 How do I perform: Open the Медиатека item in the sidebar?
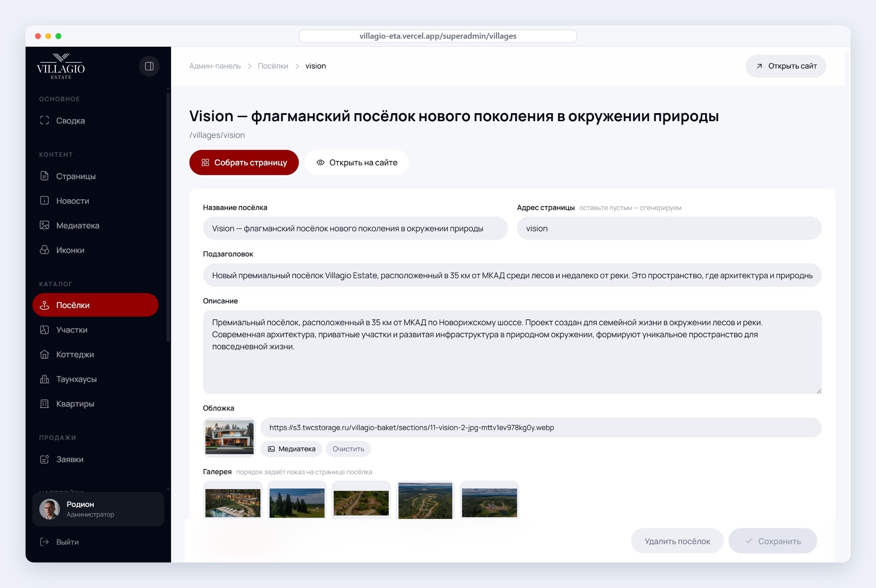(x=95, y=225)
